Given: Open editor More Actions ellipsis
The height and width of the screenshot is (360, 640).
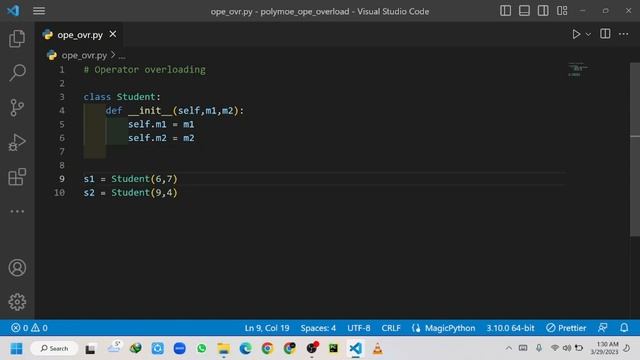Looking at the screenshot, I should tap(623, 34).
